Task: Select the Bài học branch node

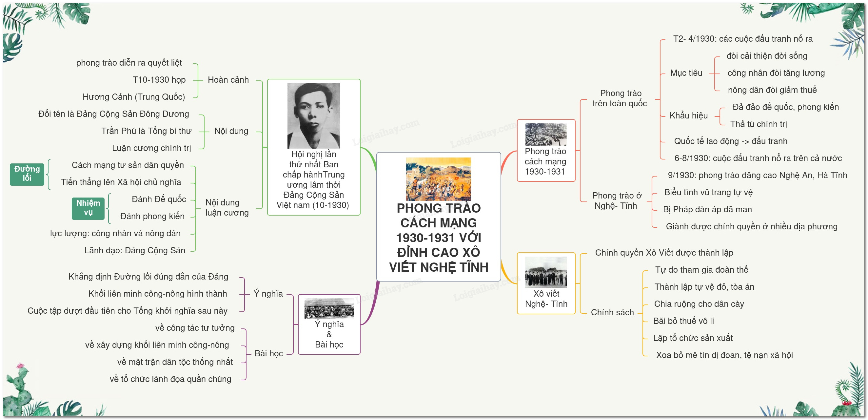Action: tap(268, 353)
